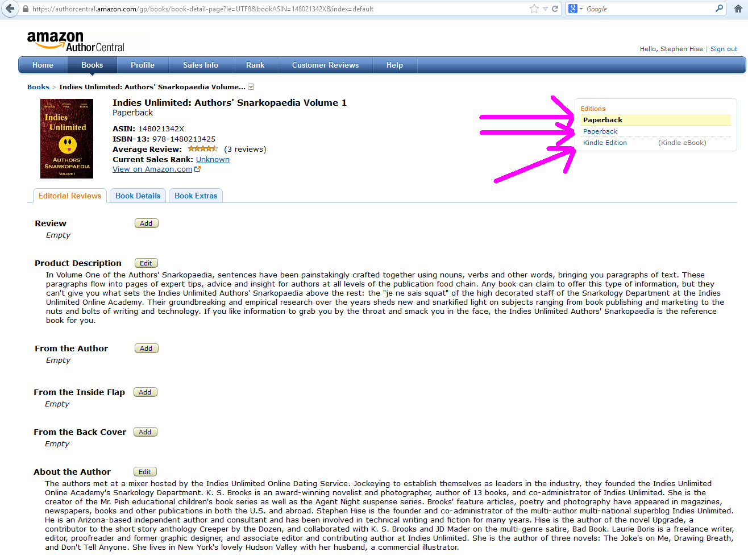The width and height of the screenshot is (748, 560).
Task: Click the ASIN value 148021342X
Action: (161, 129)
